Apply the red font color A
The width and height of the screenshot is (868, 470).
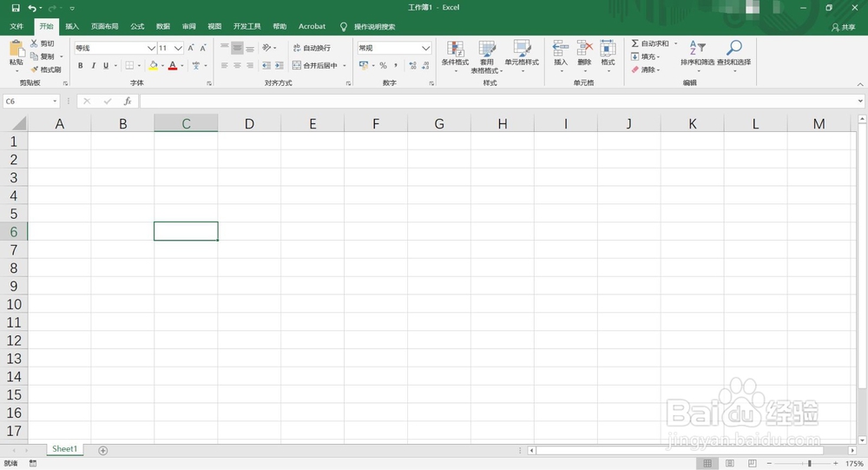[173, 65]
